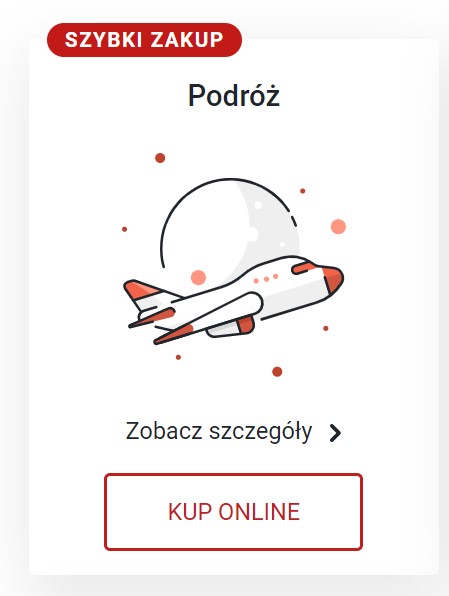Click the three passenger windows on the plane

coord(266,279)
